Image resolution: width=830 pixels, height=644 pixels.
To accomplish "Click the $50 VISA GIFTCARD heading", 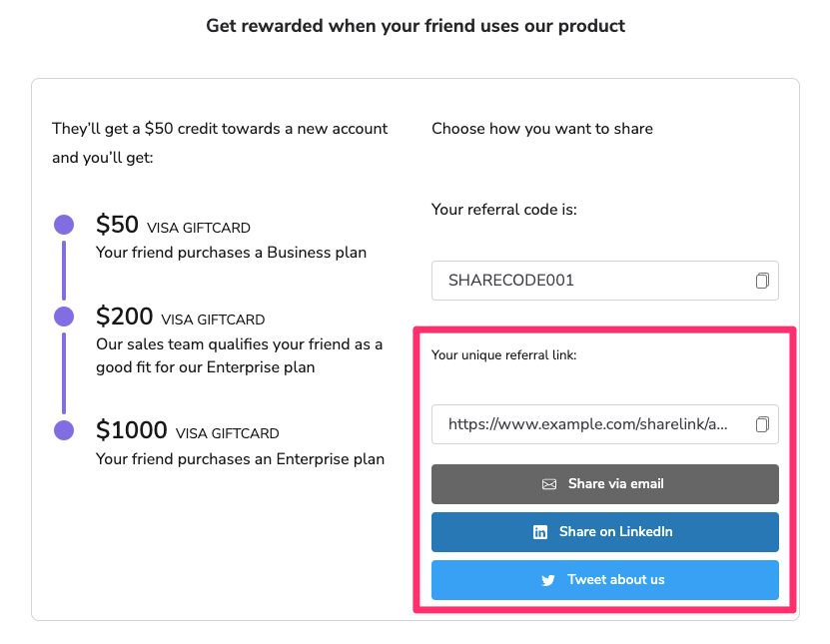I will (x=173, y=225).
